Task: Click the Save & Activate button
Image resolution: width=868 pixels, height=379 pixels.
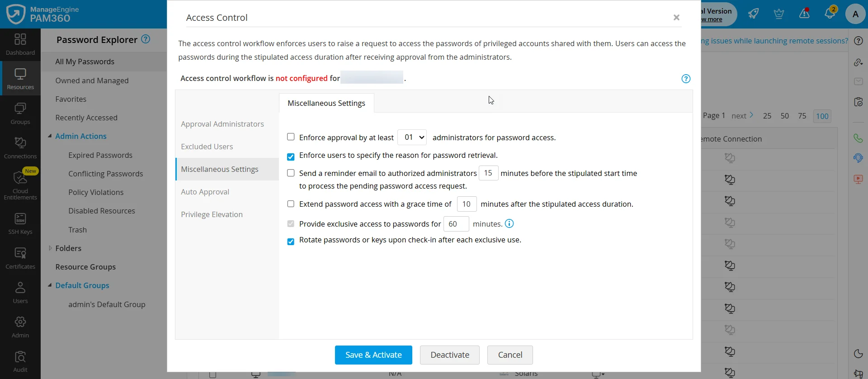Action: [373, 355]
